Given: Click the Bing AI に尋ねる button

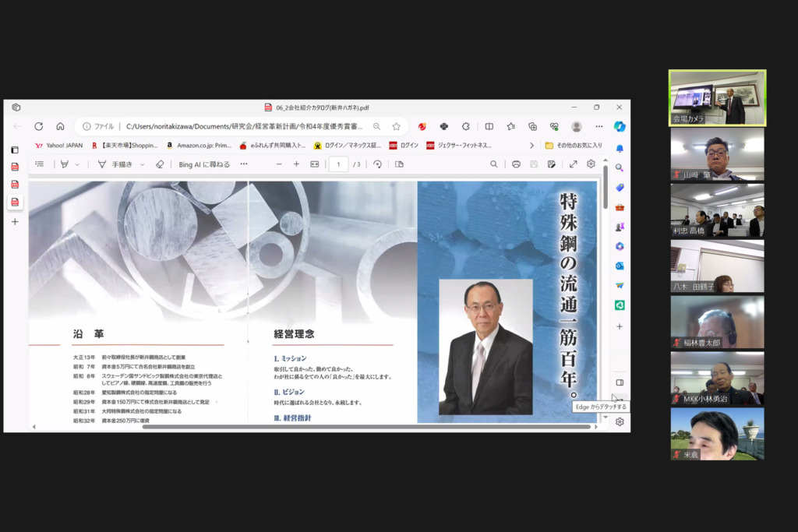Looking at the screenshot, I should click(x=204, y=164).
